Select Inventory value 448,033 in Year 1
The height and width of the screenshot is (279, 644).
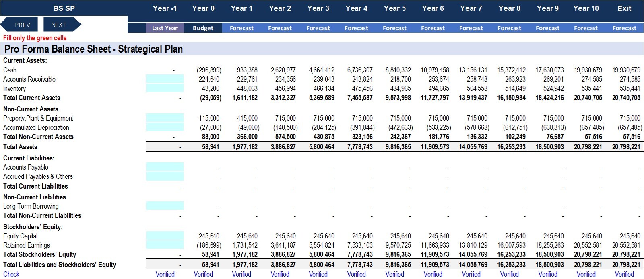[247, 88]
